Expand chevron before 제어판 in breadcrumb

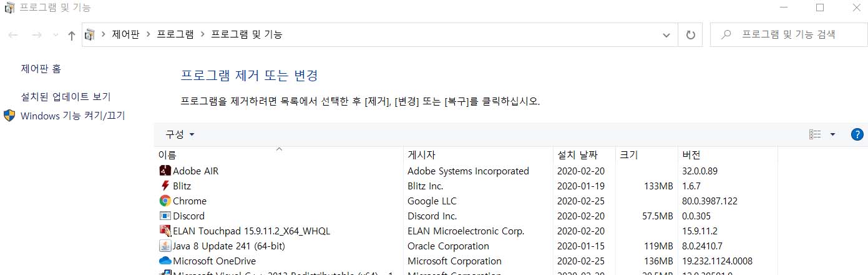pos(103,35)
